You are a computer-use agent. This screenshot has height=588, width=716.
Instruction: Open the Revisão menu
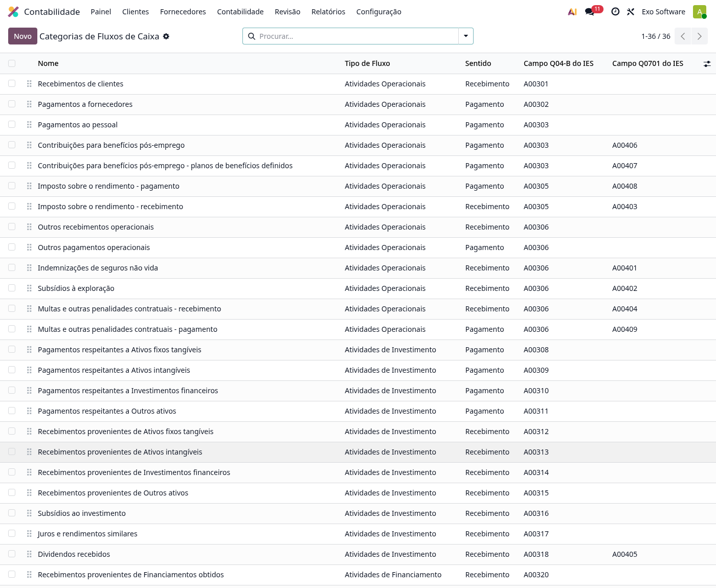click(287, 12)
